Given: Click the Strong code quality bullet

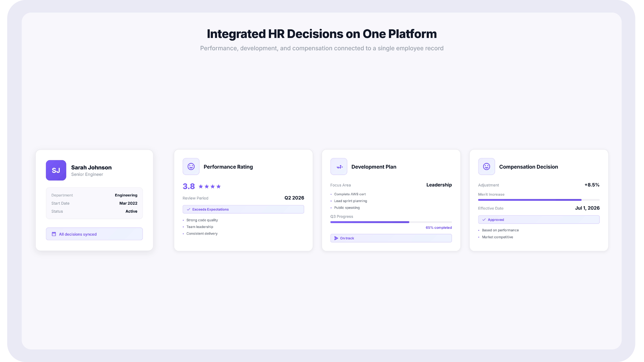Looking at the screenshot, I should click(202, 220).
